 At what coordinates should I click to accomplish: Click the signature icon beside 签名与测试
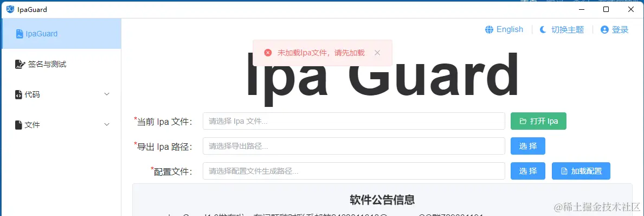[20, 64]
